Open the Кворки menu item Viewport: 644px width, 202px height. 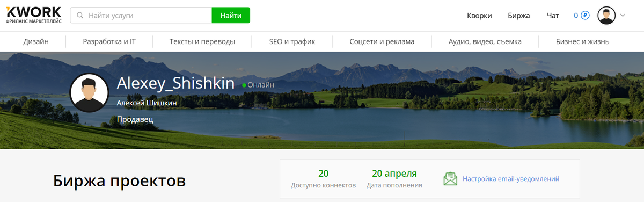[x=479, y=16]
